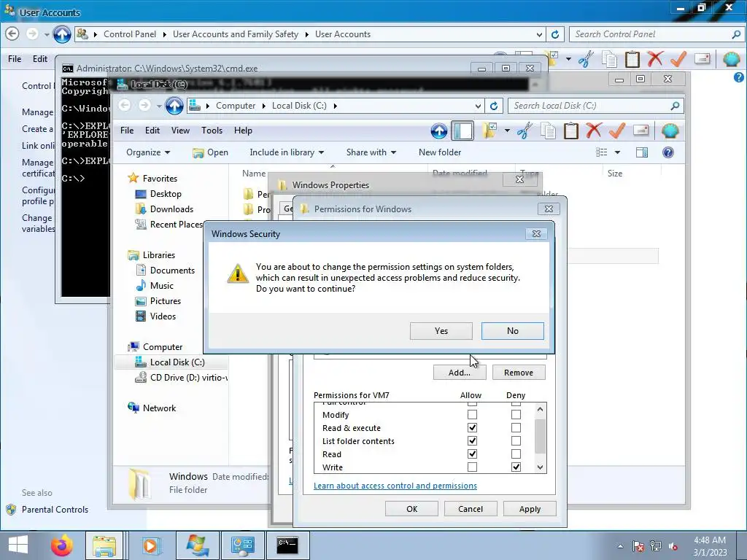Viewport: 747px width, 560px height.
Task: Open dropdown arrow next to Folder Options icon
Action: tap(507, 131)
